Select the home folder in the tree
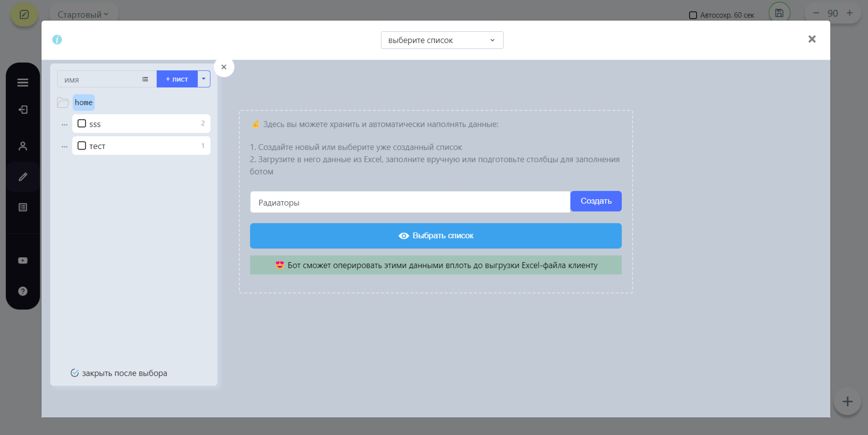Screen dimensions: 868x435 tap(84, 103)
